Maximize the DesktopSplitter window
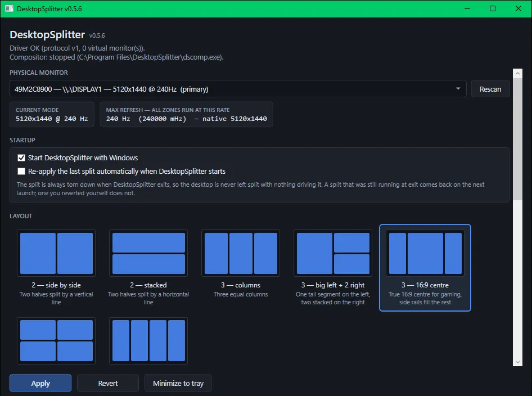Screen dimensions: 532x396 point(493,8)
